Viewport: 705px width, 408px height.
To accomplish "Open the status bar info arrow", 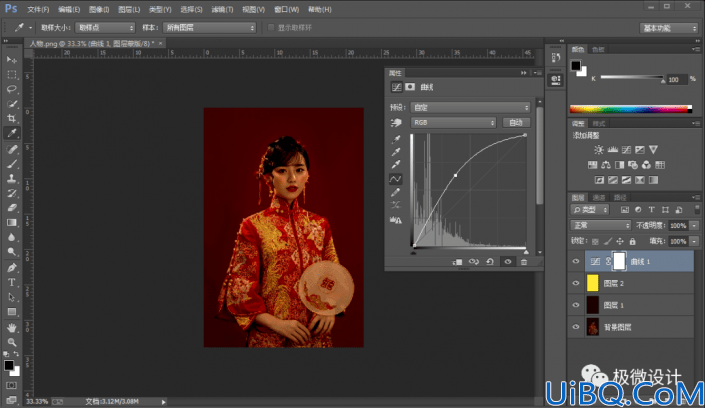I will [164, 402].
